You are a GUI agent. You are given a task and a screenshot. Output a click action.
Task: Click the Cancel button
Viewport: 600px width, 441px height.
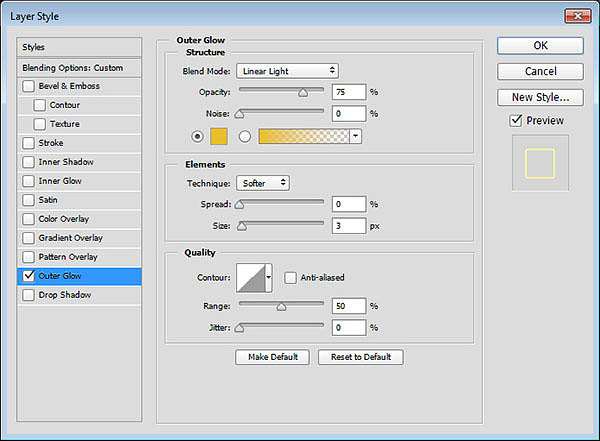tap(540, 72)
